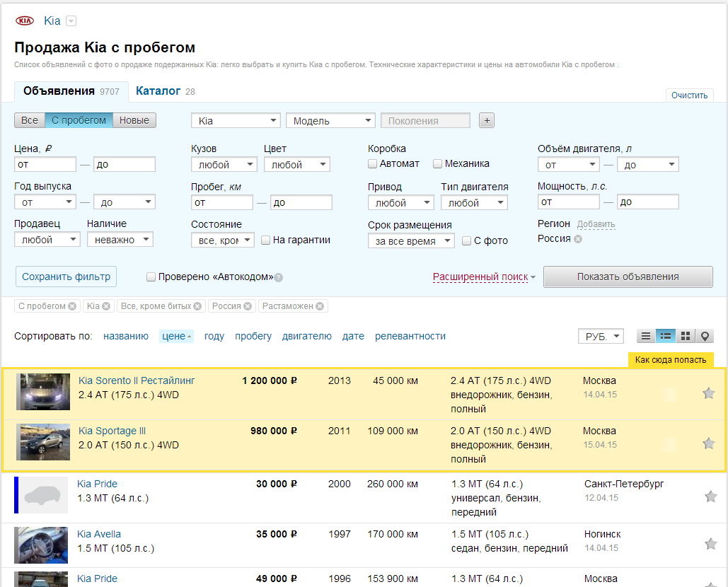Viewport: 728px width, 587px height.
Task: Remove the 'Растаможен' filter tag
Action: pos(320,306)
